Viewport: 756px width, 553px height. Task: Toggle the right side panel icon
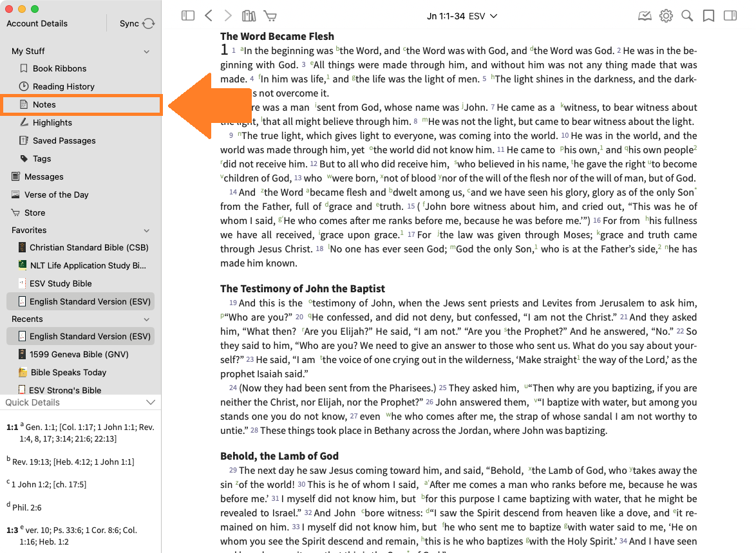click(730, 16)
